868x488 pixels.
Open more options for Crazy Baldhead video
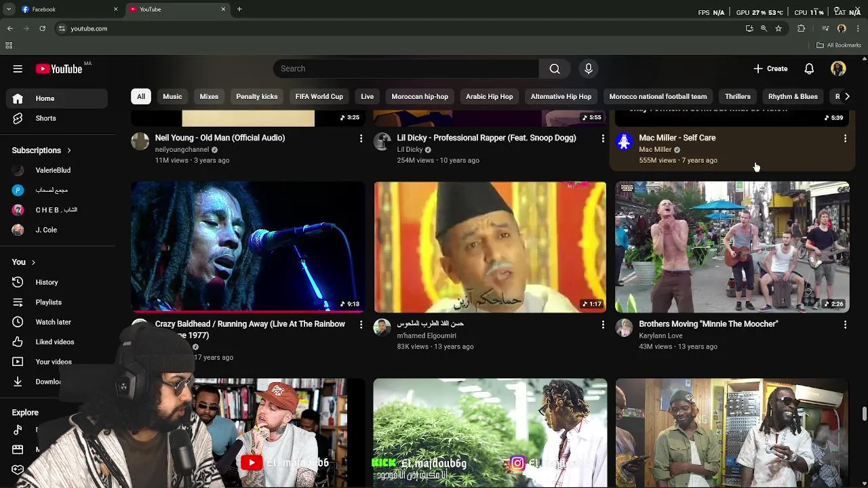[361, 325]
